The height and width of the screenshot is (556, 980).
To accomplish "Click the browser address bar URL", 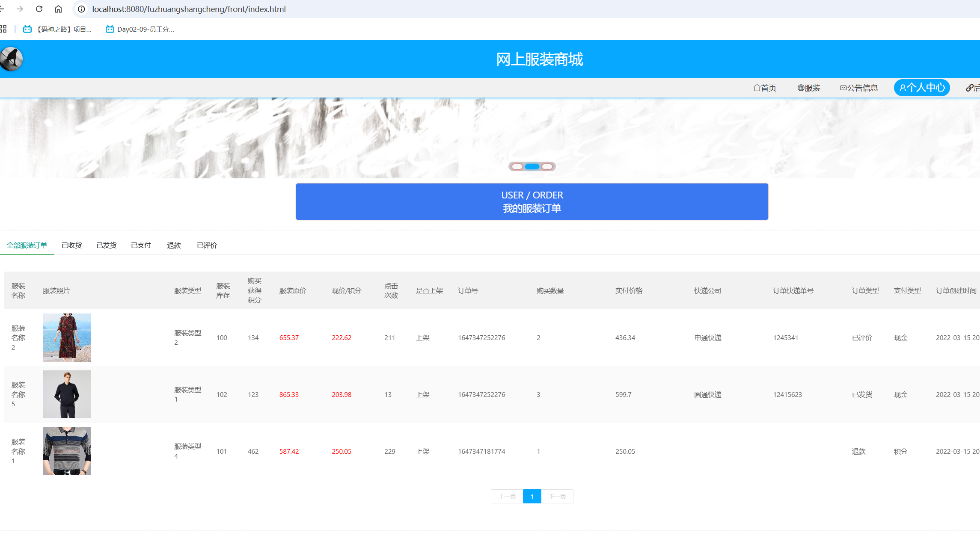I will coord(189,9).
